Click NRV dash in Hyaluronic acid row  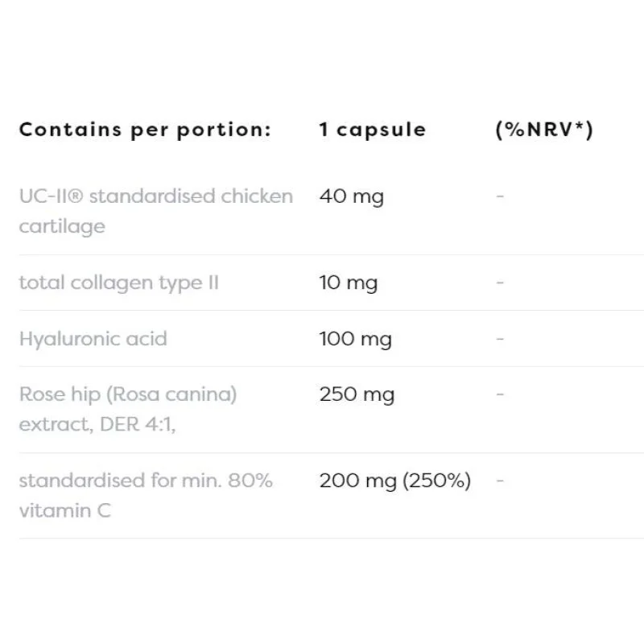point(500,338)
